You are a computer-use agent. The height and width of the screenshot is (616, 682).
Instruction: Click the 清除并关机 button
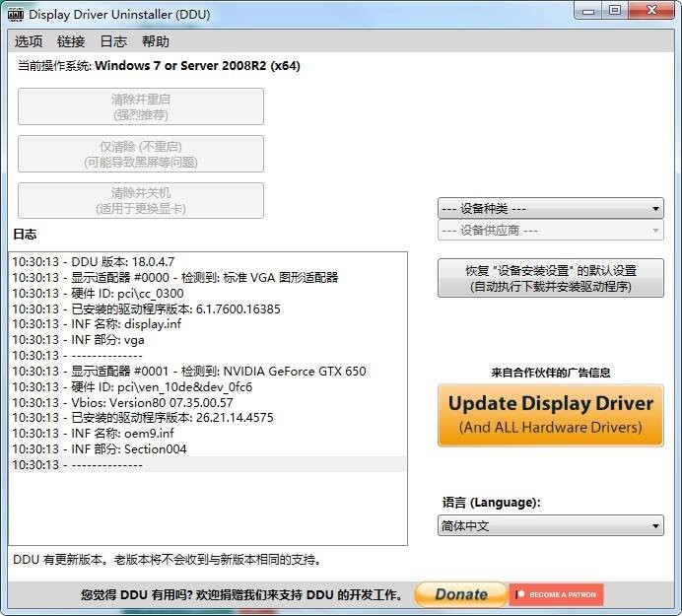[x=141, y=200]
